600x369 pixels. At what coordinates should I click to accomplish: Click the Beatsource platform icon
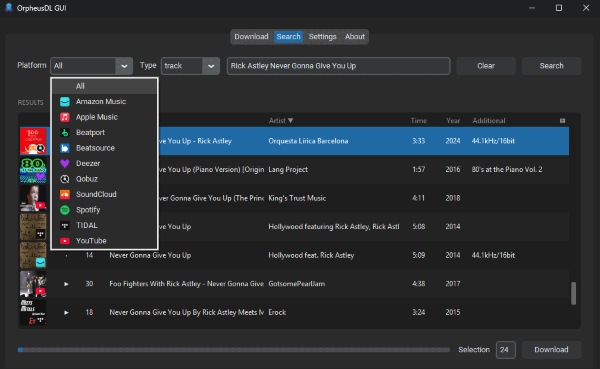[x=65, y=148]
